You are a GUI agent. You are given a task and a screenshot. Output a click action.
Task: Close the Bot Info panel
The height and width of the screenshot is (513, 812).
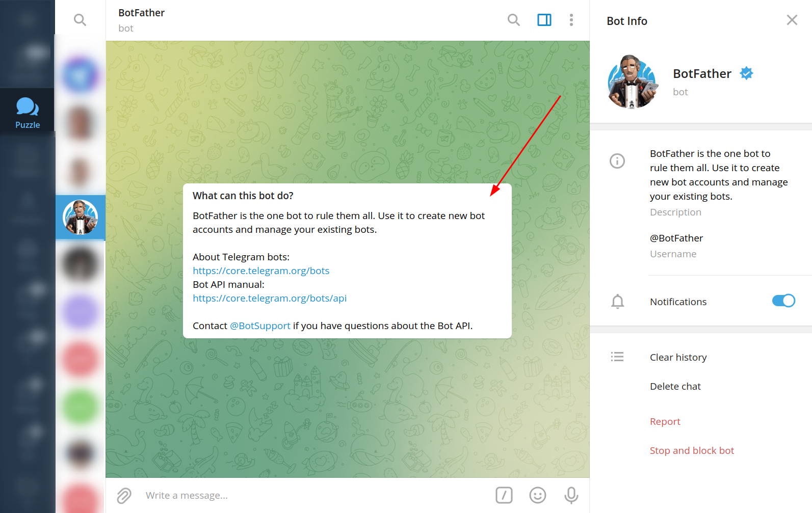tap(792, 20)
